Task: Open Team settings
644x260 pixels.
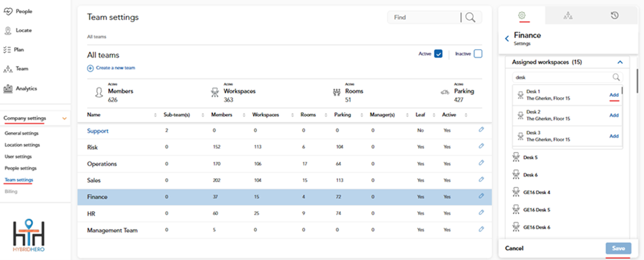Action: 19,179
